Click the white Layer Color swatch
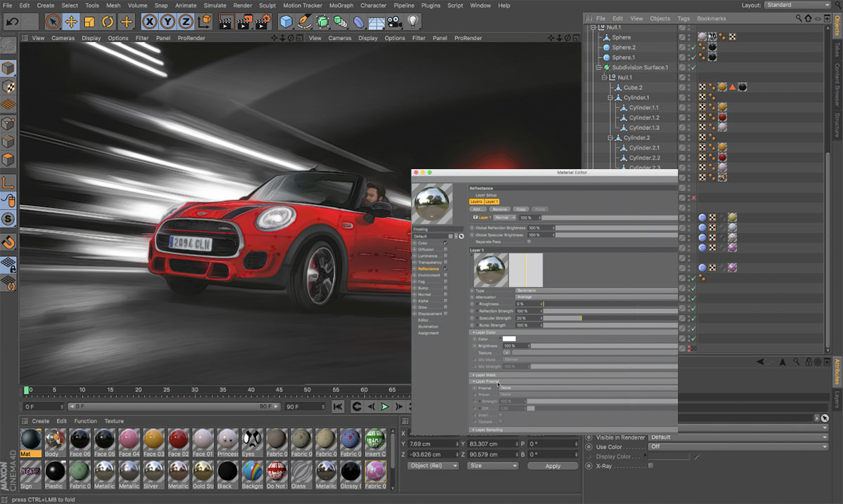 509,339
